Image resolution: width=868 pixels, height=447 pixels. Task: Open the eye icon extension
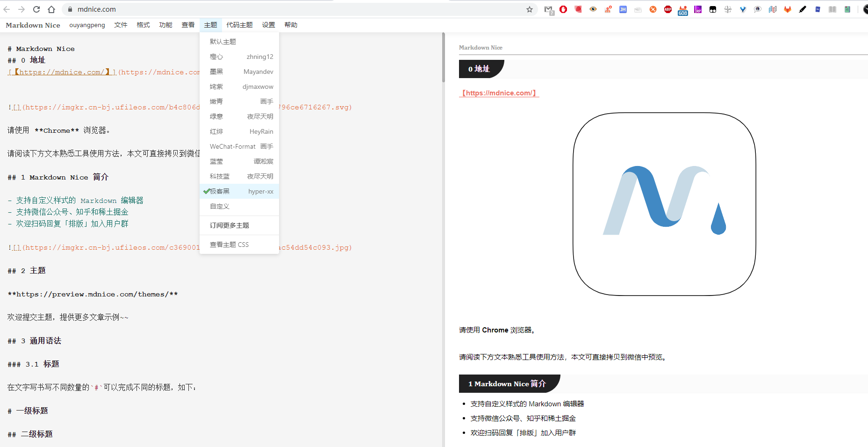593,9
